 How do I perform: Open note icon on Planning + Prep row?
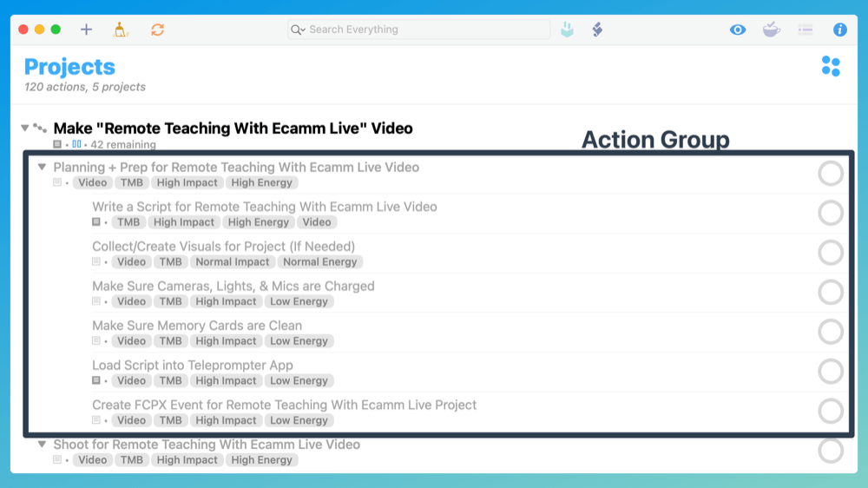57,182
